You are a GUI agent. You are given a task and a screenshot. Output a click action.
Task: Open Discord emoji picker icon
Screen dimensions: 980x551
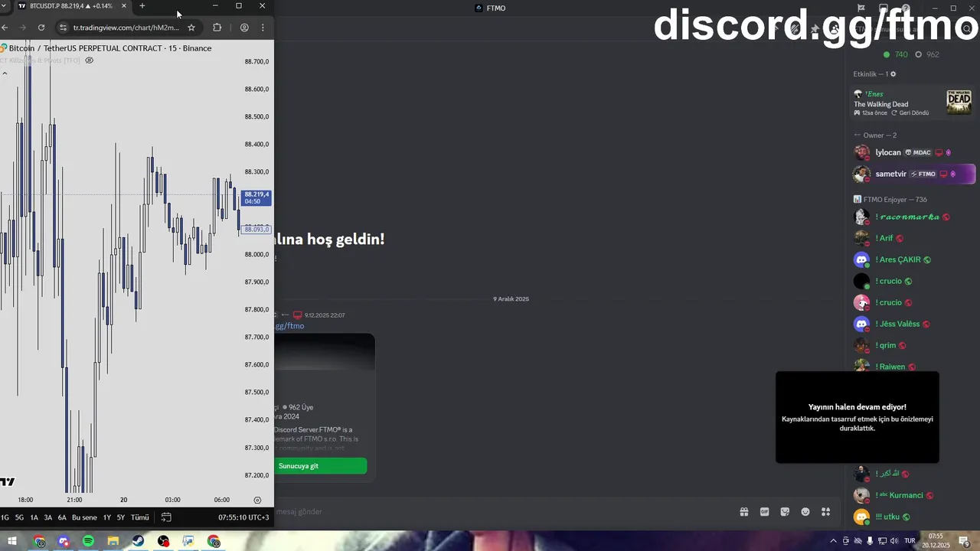[x=805, y=512]
